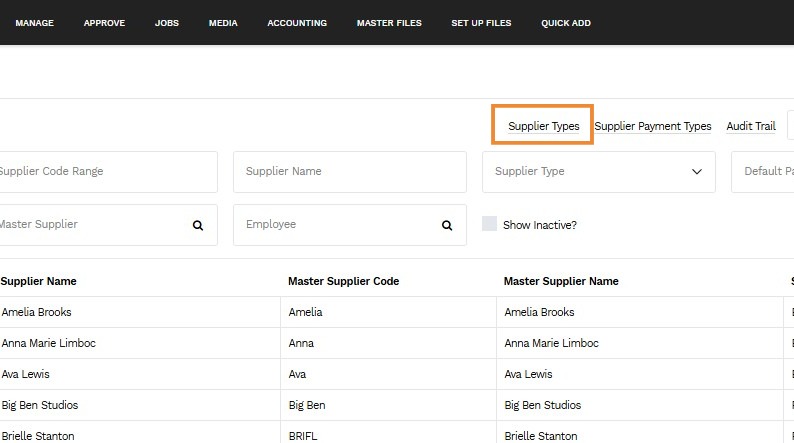
Task: Sort by Master Supplier Name column header
Action: pyautogui.click(x=561, y=281)
